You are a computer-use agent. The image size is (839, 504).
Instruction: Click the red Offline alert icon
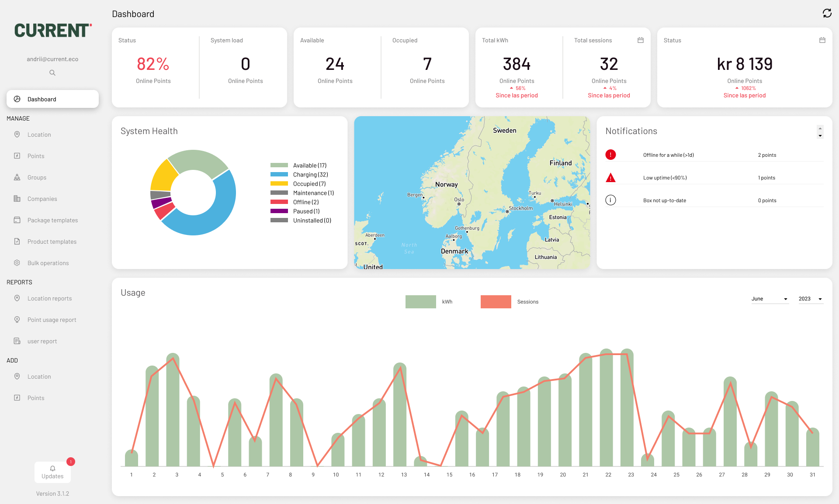pos(610,155)
